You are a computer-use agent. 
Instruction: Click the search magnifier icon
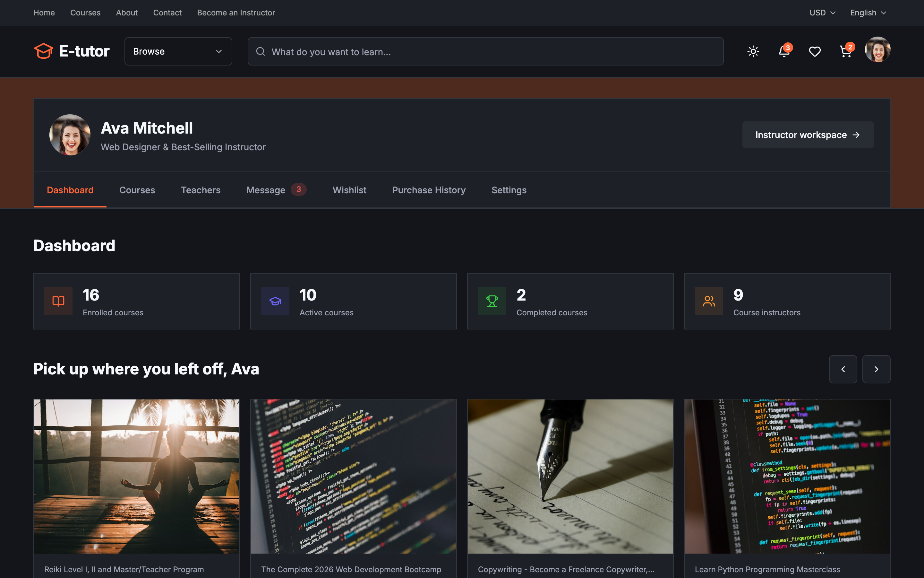(x=261, y=51)
